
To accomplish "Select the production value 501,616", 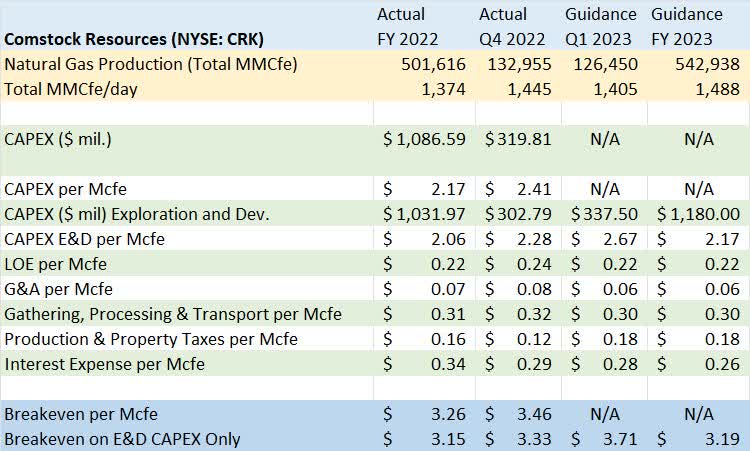I will pos(433,64).
